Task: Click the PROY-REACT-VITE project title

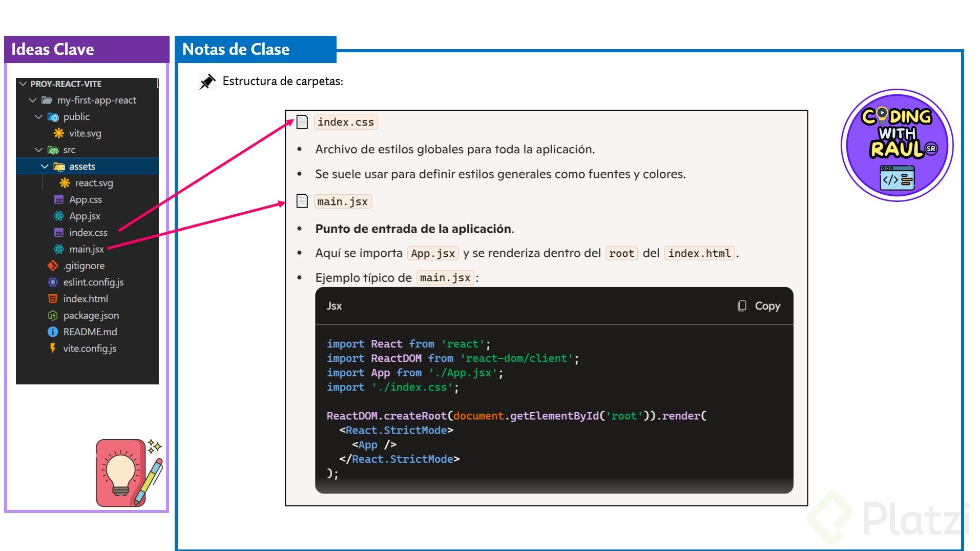Action: point(66,84)
